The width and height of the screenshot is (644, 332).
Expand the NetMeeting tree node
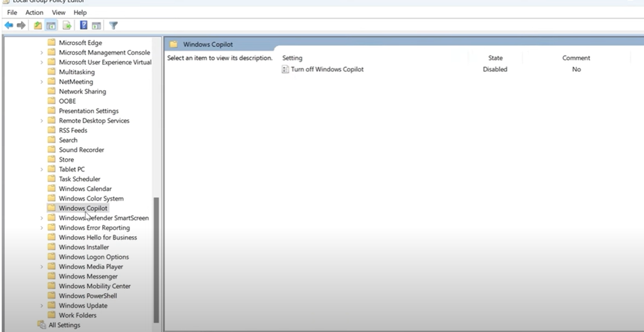(42, 81)
